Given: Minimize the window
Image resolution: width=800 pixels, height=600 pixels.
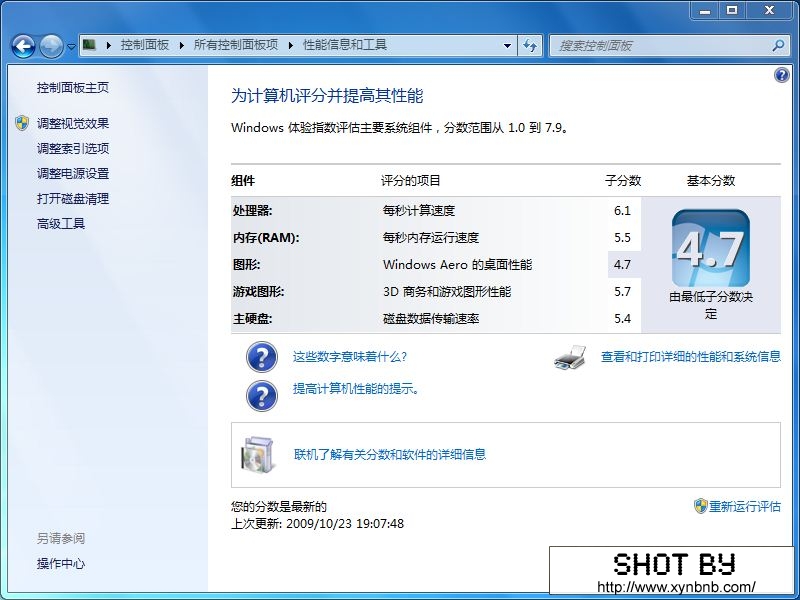Looking at the screenshot, I should click(x=706, y=10).
